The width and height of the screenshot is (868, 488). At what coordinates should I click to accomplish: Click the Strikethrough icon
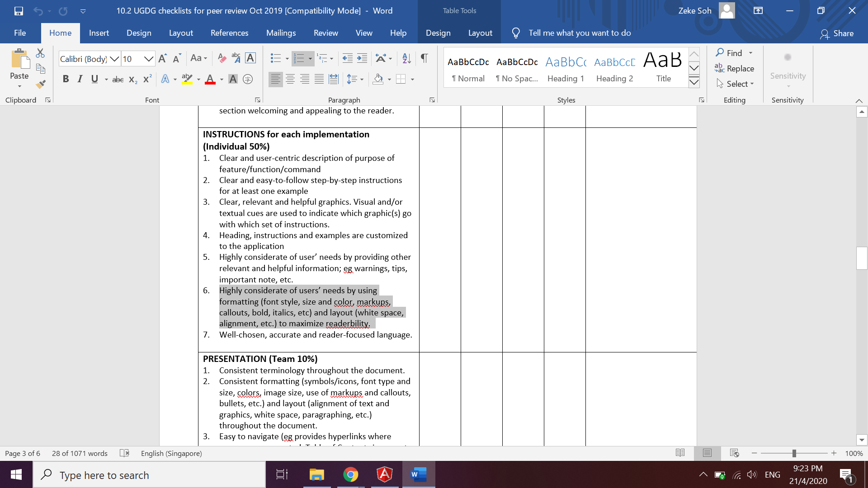[x=118, y=80]
